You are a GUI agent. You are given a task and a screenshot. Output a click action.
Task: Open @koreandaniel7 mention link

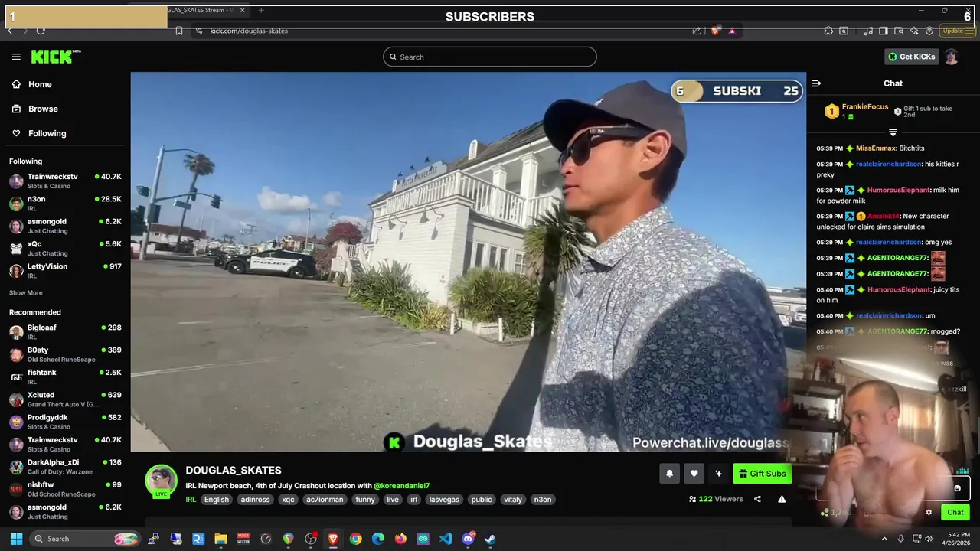pyautogui.click(x=402, y=486)
